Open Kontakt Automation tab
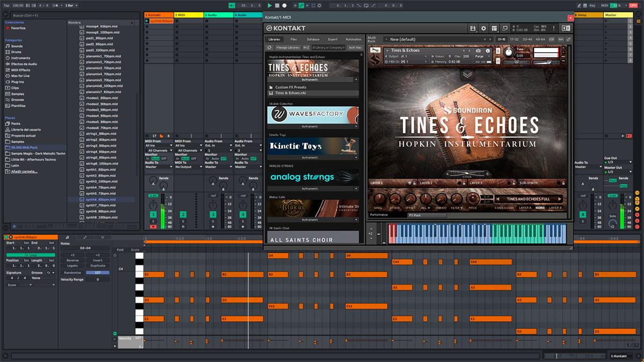The width and height of the screenshot is (644, 362). [353, 39]
